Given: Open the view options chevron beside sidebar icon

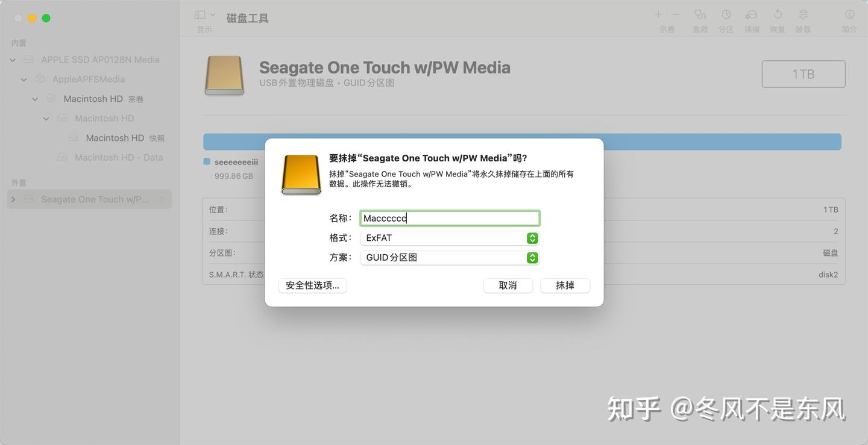Looking at the screenshot, I should point(213,14).
